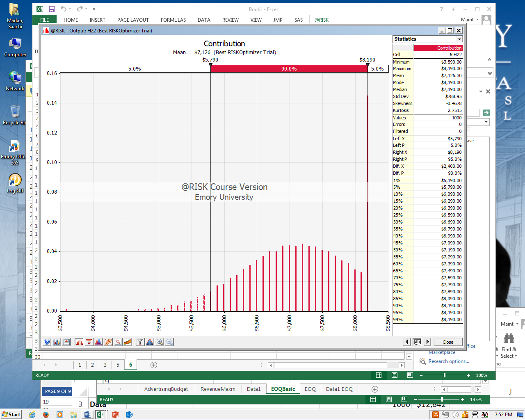Click the Word icon in the taskbar
This screenshot has width=525, height=420.
[87, 415]
